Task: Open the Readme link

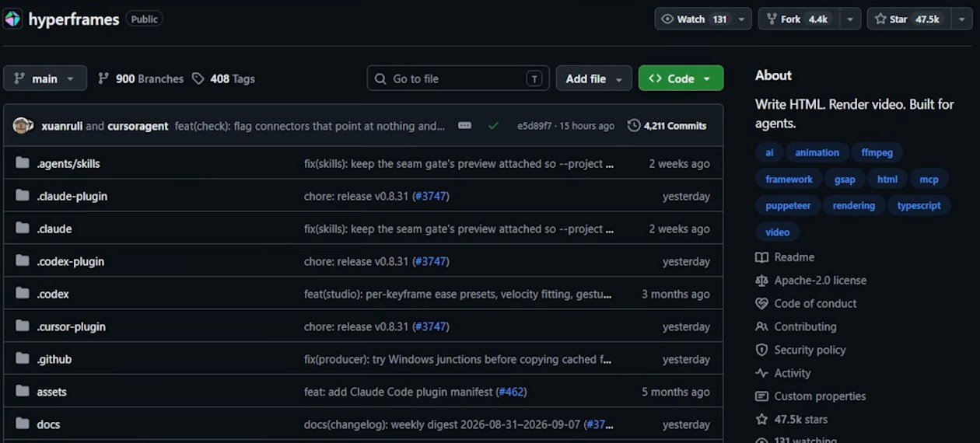Action: tap(785, 257)
